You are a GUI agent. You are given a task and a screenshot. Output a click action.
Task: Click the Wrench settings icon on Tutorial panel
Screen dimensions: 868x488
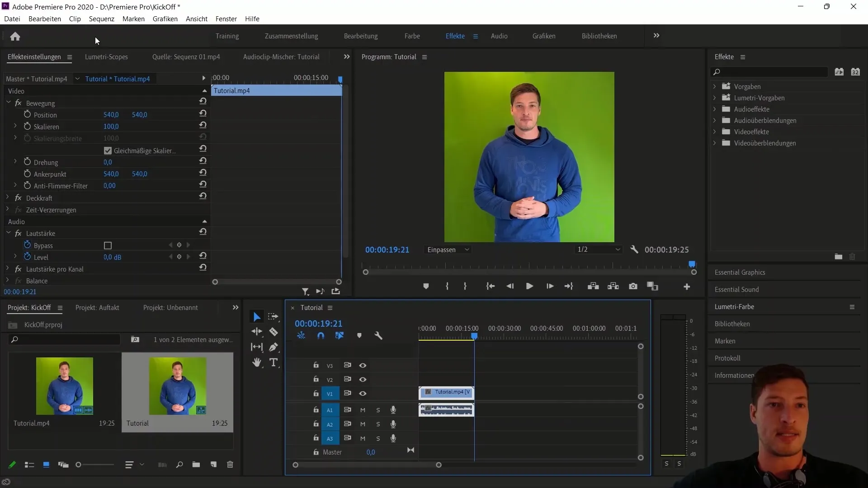click(378, 335)
